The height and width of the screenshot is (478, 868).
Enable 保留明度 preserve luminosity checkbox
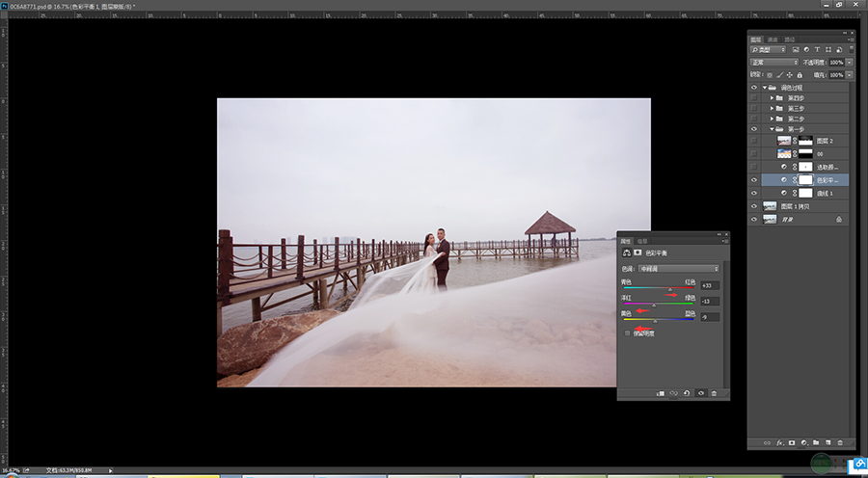click(627, 333)
